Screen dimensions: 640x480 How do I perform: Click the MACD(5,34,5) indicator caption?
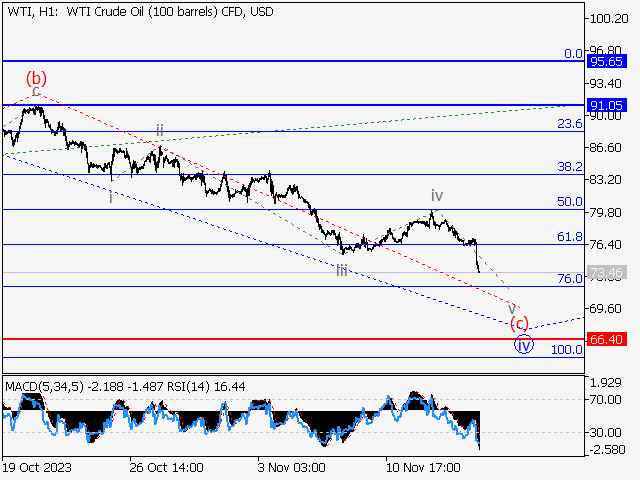click(44, 387)
